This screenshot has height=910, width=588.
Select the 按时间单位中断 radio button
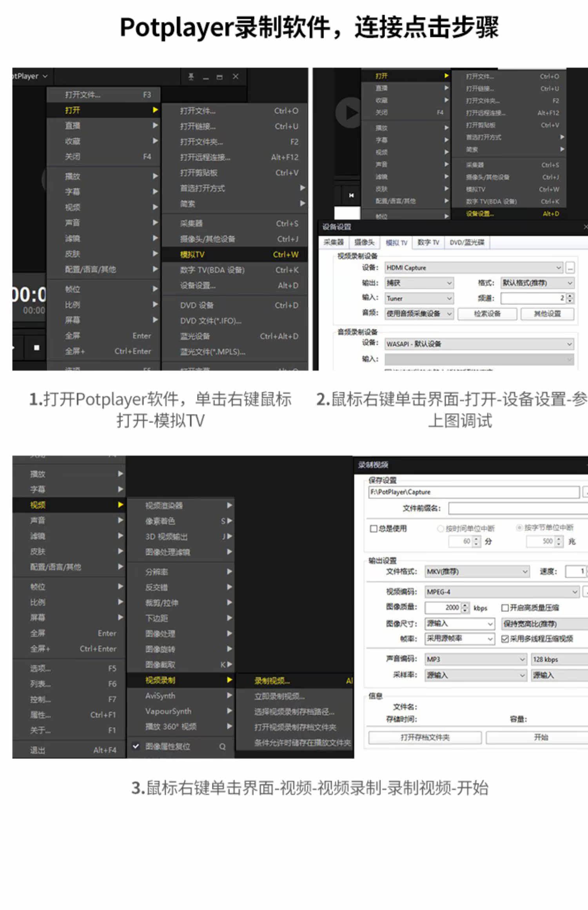[440, 529]
